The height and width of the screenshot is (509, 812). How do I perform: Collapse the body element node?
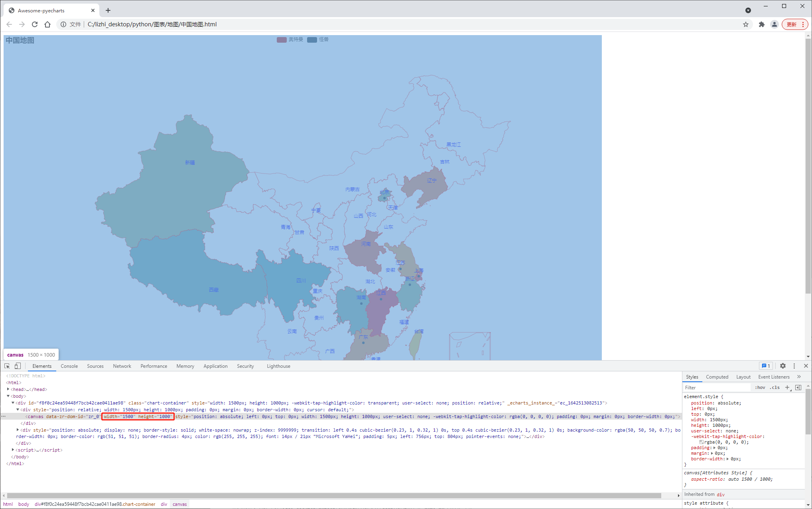8,396
